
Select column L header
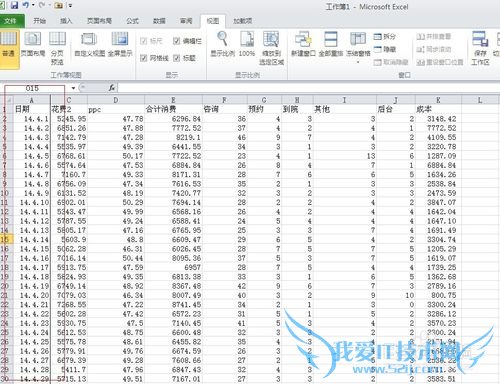coord(480,100)
